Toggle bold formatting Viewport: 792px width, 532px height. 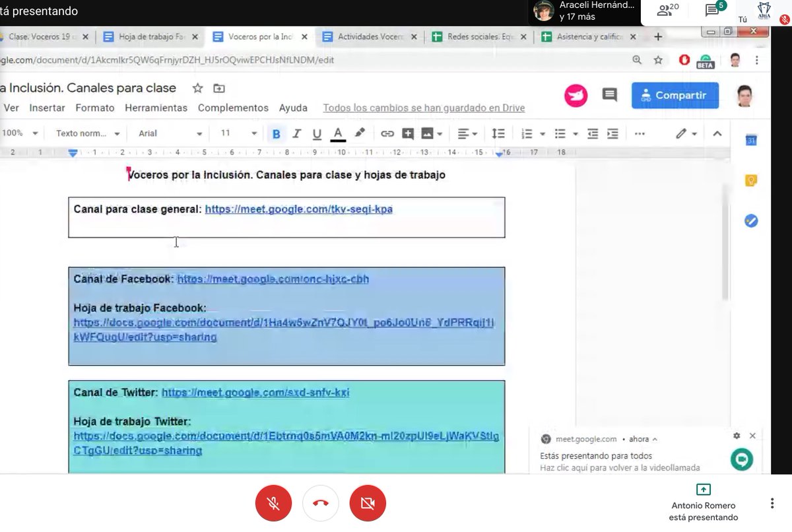pyautogui.click(x=277, y=133)
